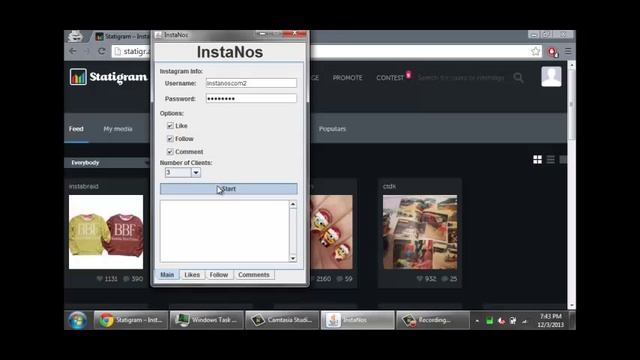Viewport: 640px width, 360px height.
Task: Open the Windows Start orb
Action: tap(77, 320)
